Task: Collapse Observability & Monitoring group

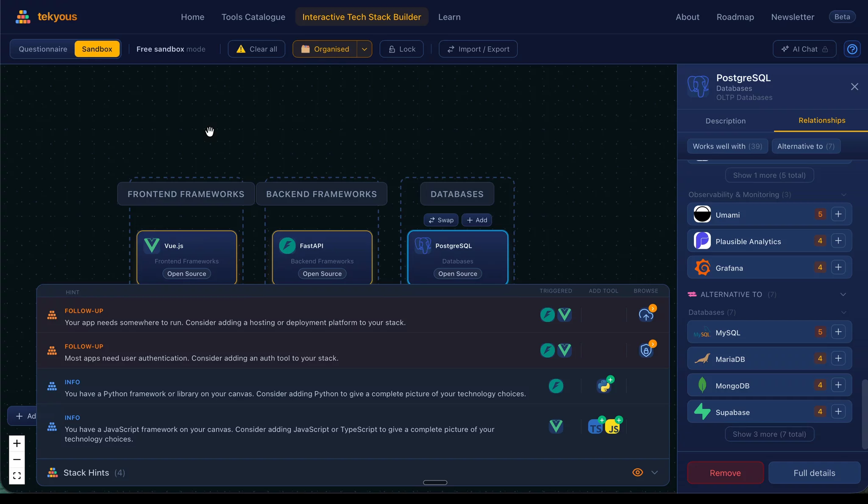Action: (844, 195)
